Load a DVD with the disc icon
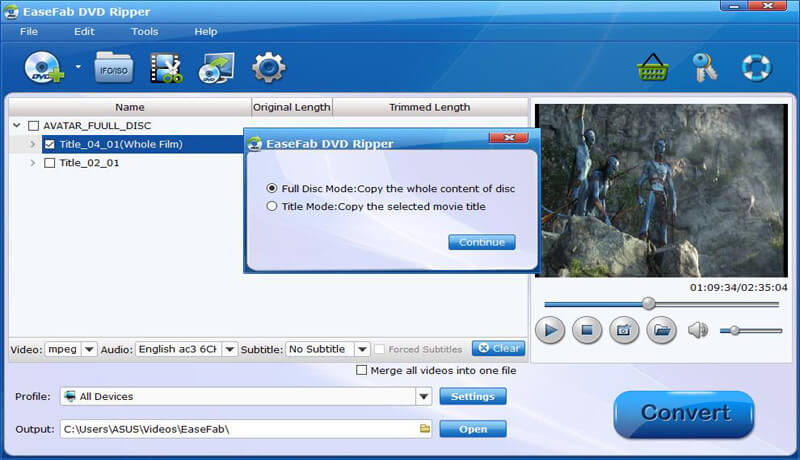Viewport: 800px width, 460px height. [x=44, y=67]
